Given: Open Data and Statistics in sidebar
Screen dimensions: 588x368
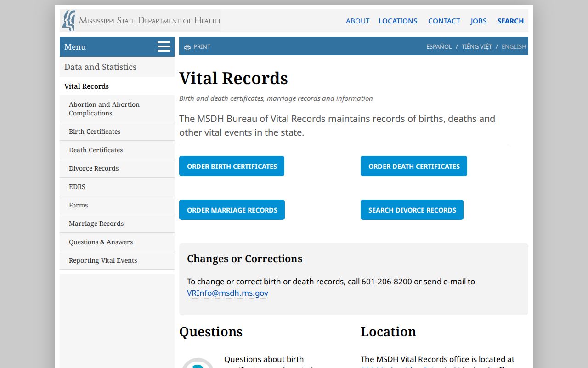Looking at the screenshot, I should tap(117, 67).
